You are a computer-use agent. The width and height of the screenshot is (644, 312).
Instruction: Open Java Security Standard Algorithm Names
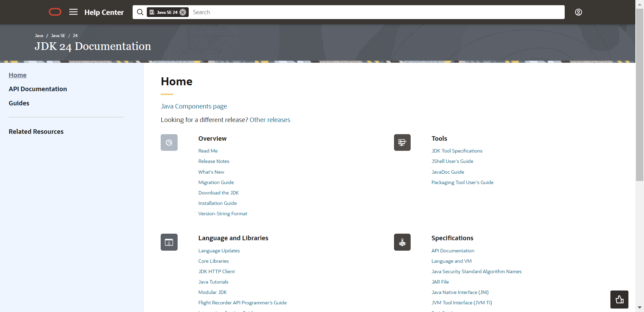(476, 271)
